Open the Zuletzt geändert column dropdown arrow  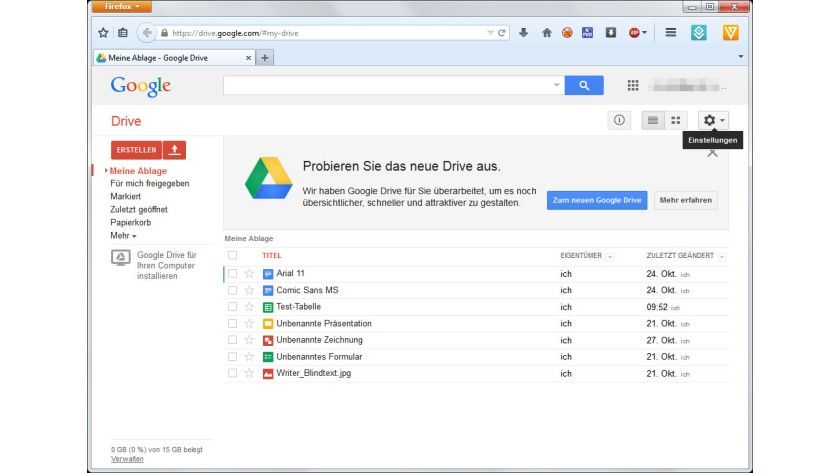722,257
